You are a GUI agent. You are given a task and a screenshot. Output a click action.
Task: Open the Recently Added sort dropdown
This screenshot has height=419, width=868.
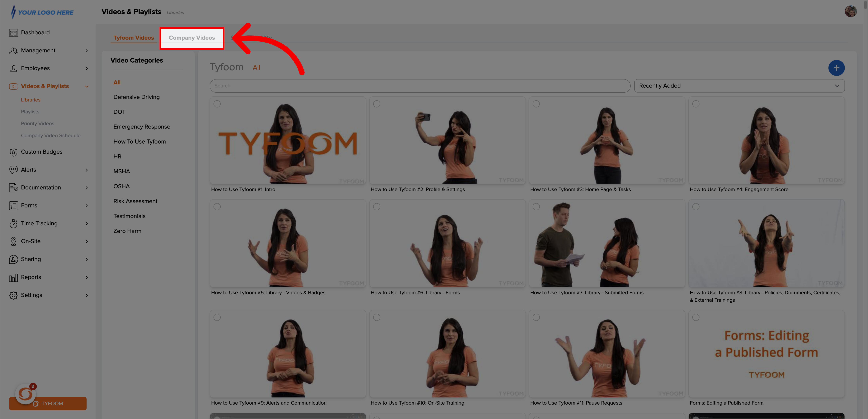click(x=739, y=86)
